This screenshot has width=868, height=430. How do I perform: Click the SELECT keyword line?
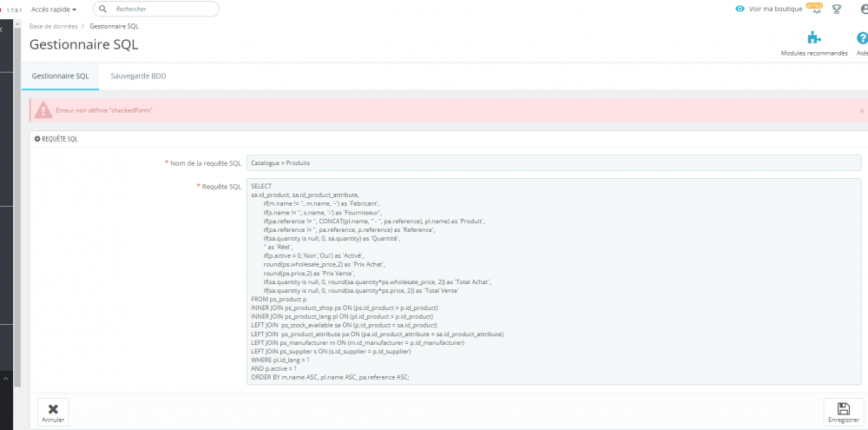261,186
